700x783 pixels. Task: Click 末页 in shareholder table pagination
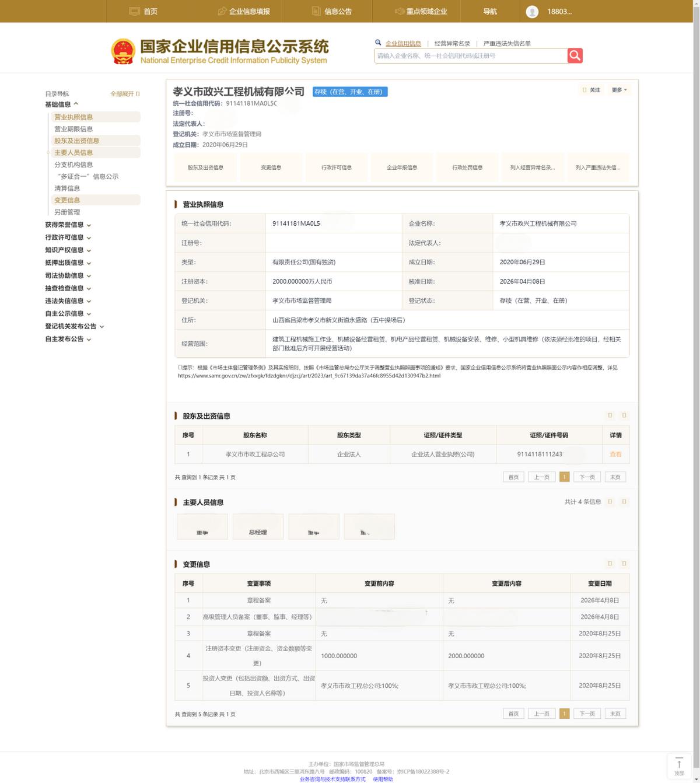pyautogui.click(x=615, y=477)
